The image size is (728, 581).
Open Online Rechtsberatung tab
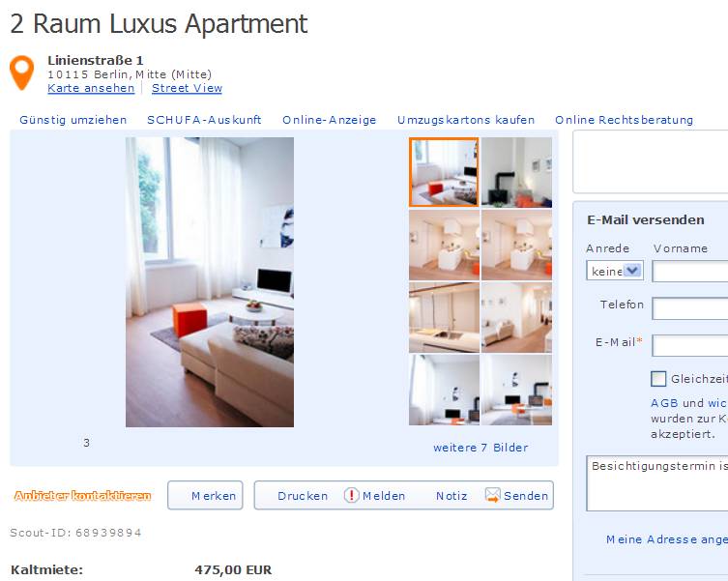(x=624, y=120)
